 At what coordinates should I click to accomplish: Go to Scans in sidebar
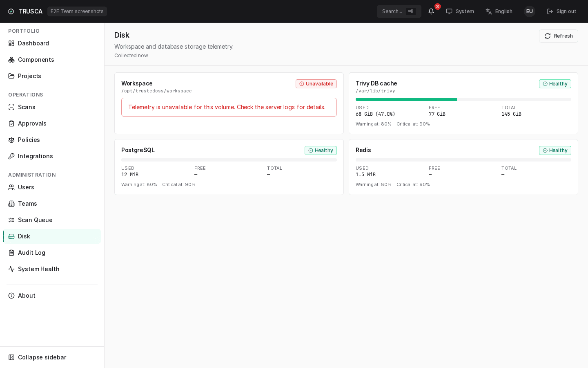pyautogui.click(x=52, y=107)
